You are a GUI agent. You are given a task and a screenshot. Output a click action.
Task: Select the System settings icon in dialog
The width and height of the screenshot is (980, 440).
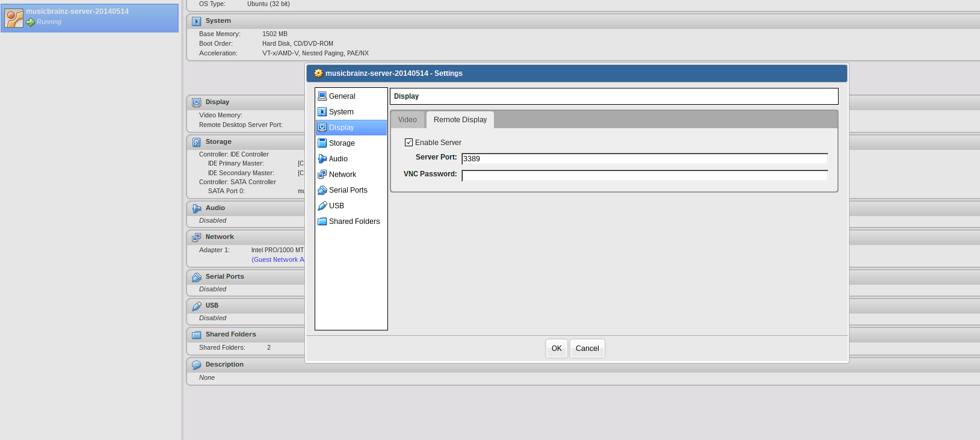(x=322, y=112)
